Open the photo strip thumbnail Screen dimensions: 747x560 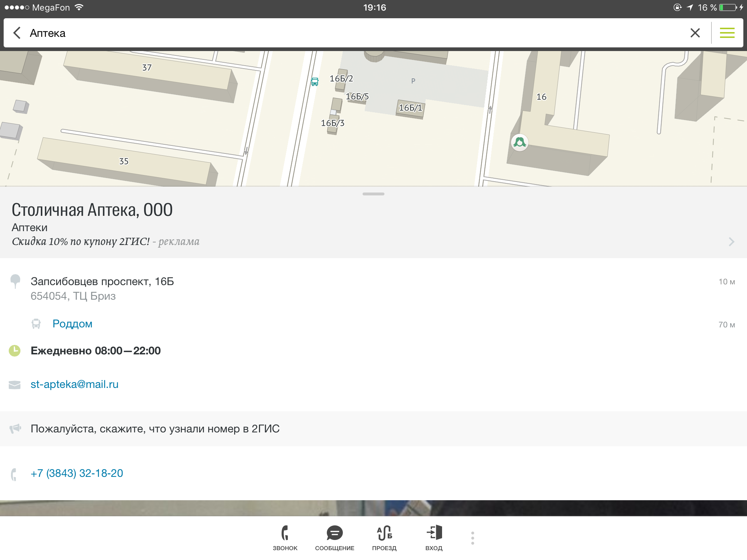point(373,508)
